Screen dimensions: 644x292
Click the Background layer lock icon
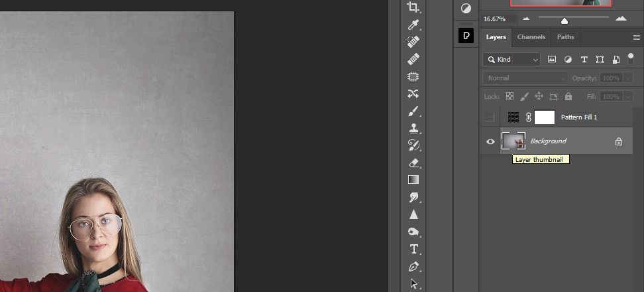[619, 141]
